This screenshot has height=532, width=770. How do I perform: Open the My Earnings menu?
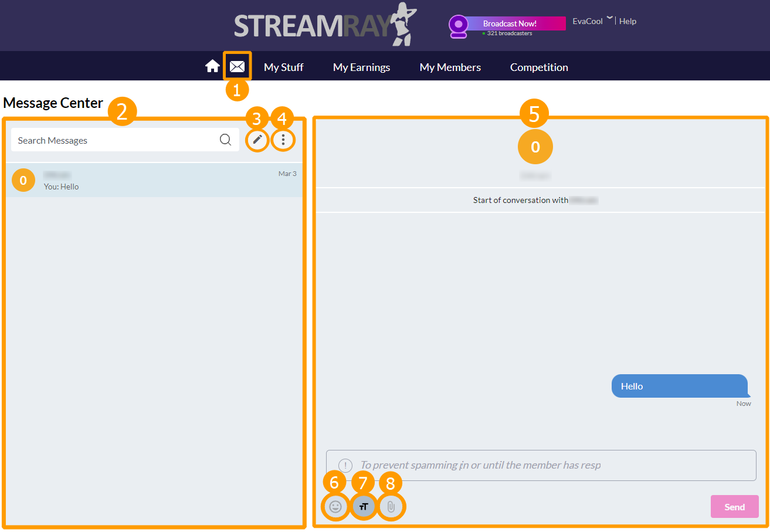click(361, 67)
